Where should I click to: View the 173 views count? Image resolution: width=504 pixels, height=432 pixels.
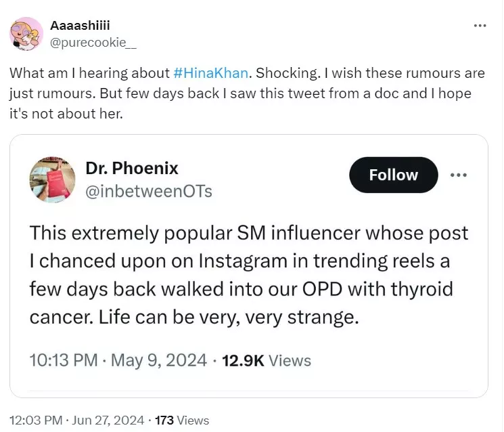(x=182, y=420)
